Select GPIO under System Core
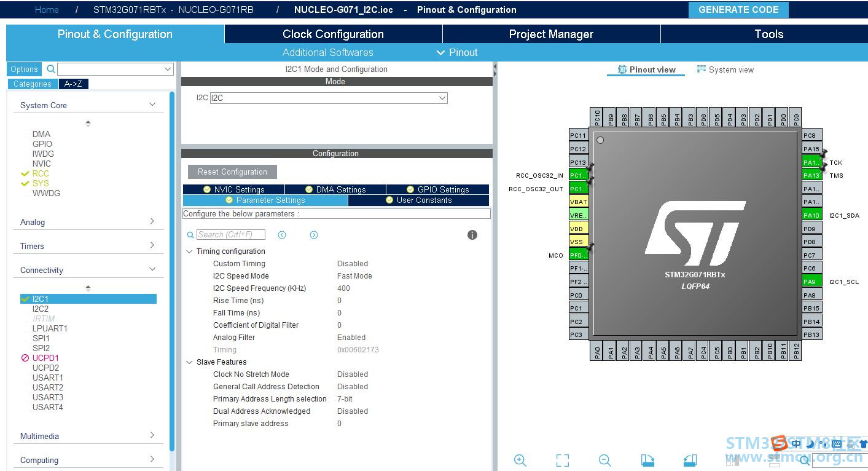Screen dimensions: 868x471 [42, 144]
